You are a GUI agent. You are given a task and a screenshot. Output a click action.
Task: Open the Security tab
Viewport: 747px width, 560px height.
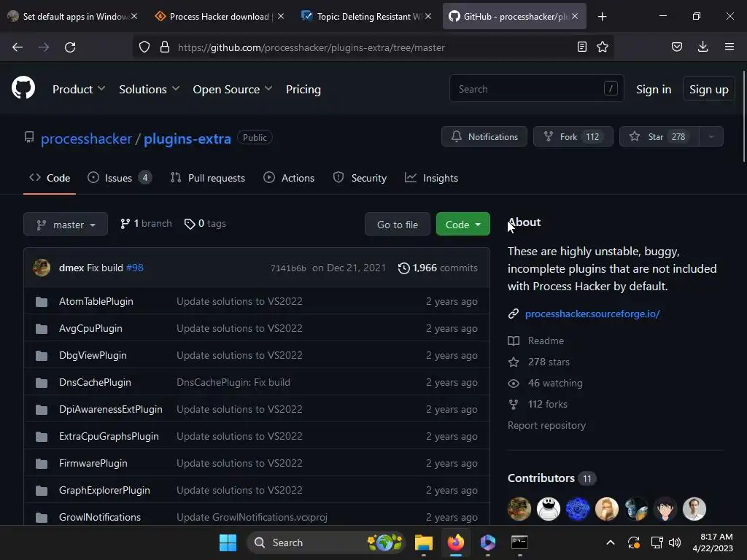tap(360, 178)
